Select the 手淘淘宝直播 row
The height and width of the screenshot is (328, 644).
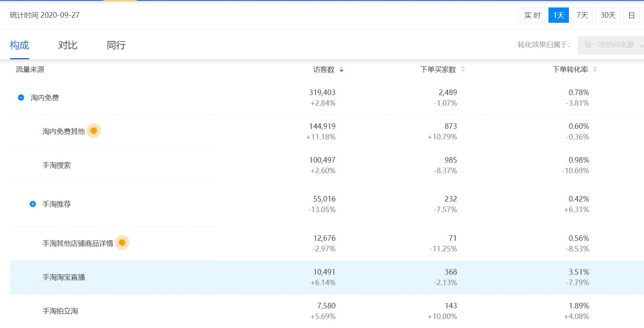click(64, 277)
